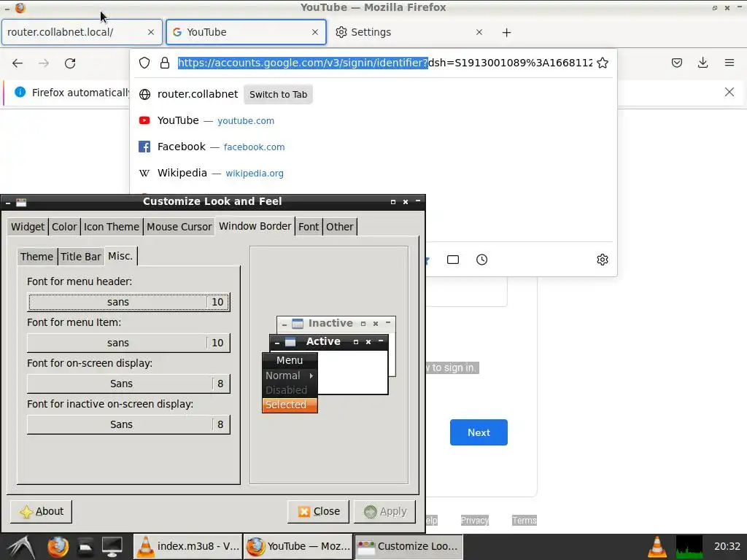This screenshot has height=560, width=747.
Task: Open the file manager panel icon
Action: click(x=85, y=547)
